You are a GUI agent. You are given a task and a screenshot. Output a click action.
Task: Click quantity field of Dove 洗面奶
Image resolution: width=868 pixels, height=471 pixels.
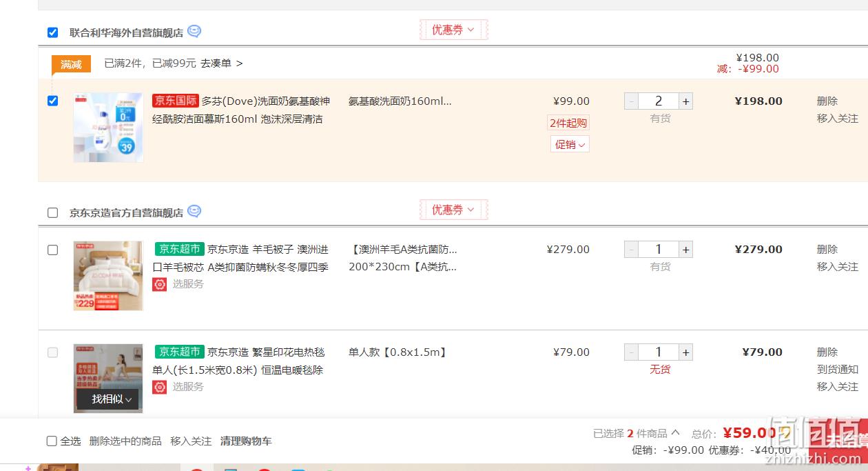(x=659, y=101)
